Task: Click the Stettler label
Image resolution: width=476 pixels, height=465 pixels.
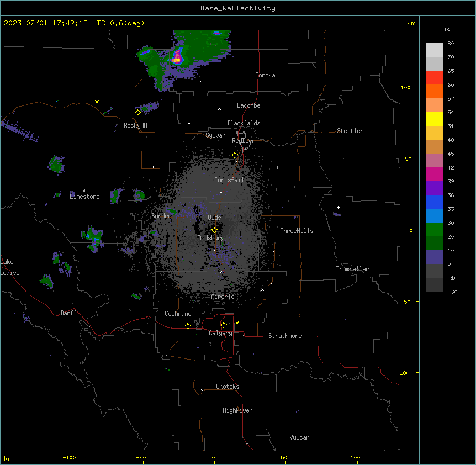Action: click(350, 131)
